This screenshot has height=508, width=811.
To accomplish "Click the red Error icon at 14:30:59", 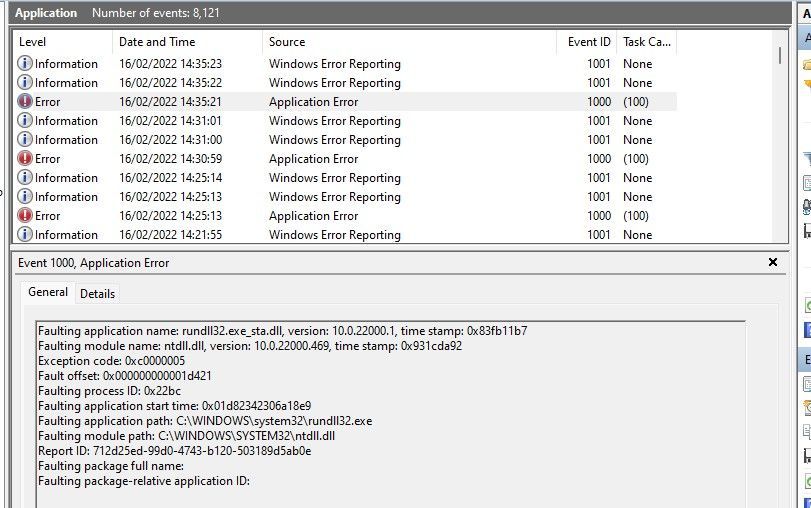I will click(x=25, y=159).
